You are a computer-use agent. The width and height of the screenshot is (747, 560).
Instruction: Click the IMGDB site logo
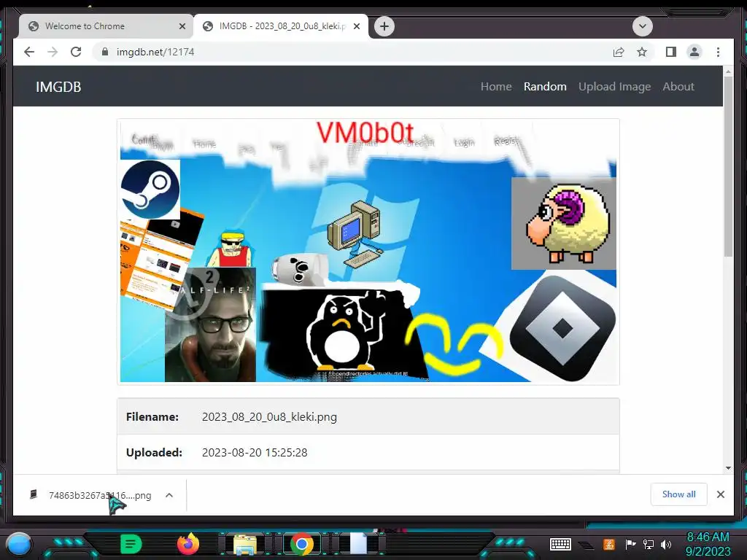(x=58, y=87)
